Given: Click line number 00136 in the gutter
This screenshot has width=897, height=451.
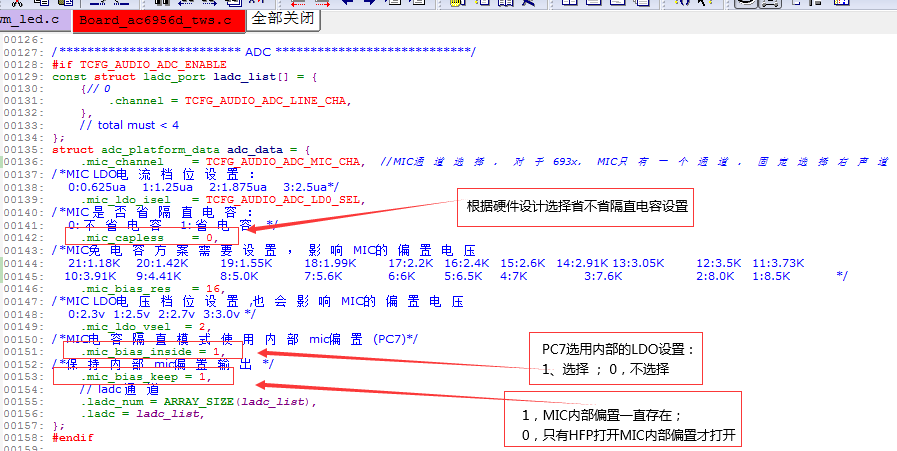Looking at the screenshot, I should point(24,163).
